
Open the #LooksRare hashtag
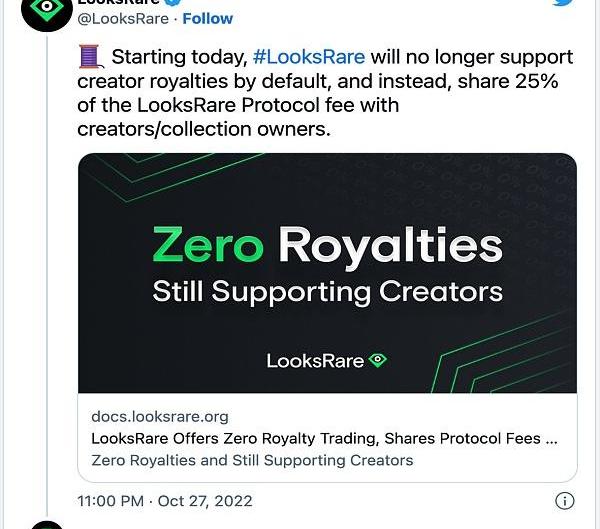(x=309, y=57)
